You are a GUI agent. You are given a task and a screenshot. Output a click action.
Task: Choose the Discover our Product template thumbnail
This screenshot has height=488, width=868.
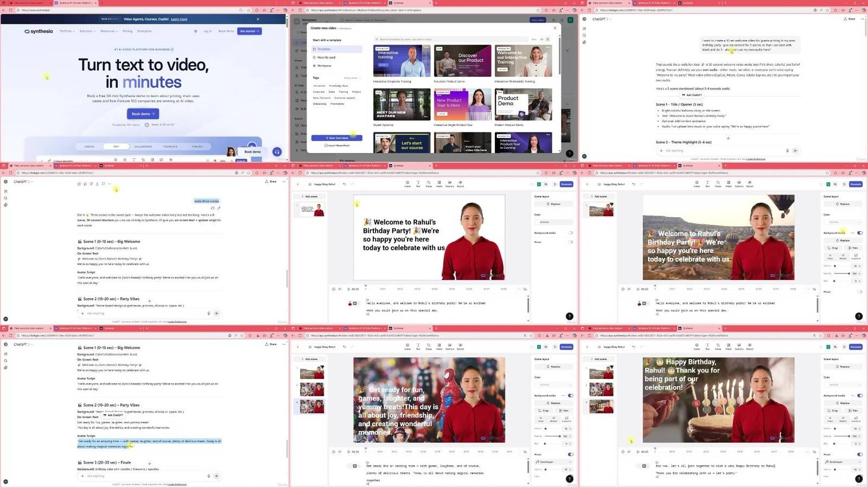tap(462, 61)
